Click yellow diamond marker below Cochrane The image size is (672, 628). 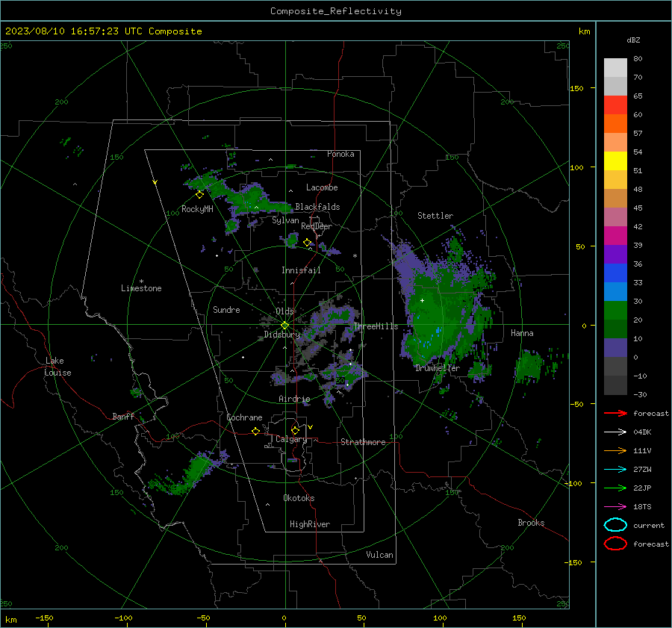[x=255, y=432]
